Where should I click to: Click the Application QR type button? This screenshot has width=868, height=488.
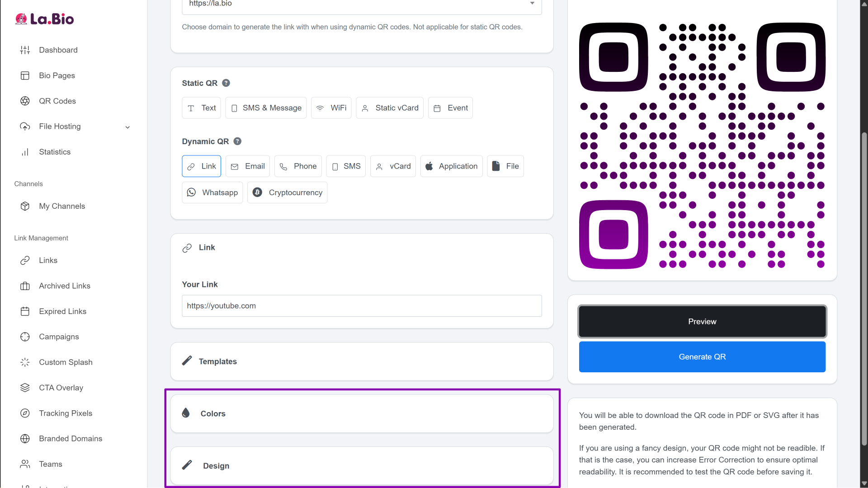coord(451,166)
